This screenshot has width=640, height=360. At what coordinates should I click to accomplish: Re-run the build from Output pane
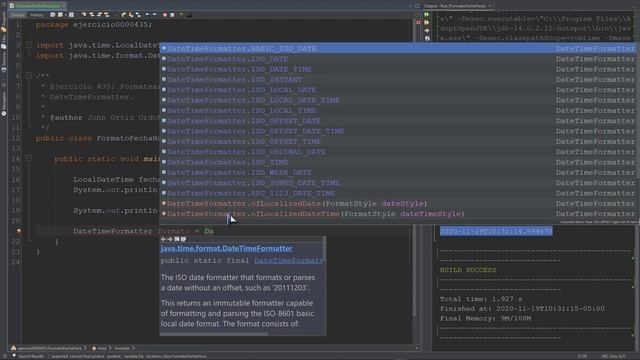tap(427, 15)
